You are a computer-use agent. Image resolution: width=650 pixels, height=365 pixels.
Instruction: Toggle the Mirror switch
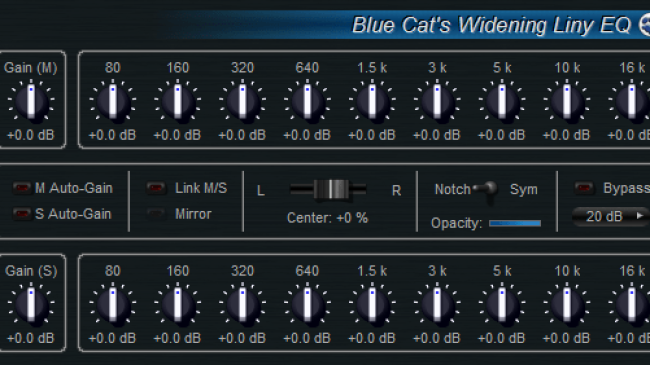click(x=155, y=214)
